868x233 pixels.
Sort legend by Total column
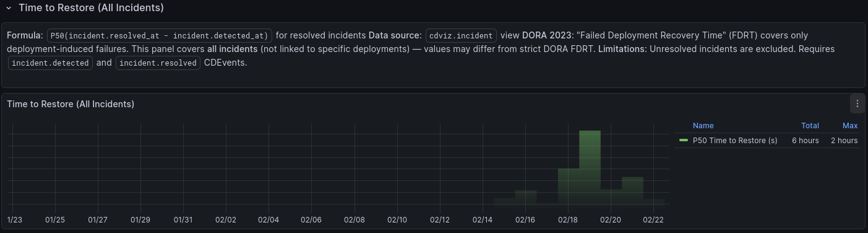(x=810, y=125)
